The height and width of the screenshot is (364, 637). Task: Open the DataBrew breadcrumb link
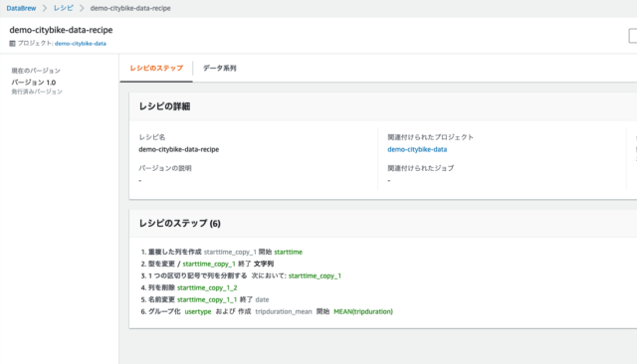coord(21,8)
